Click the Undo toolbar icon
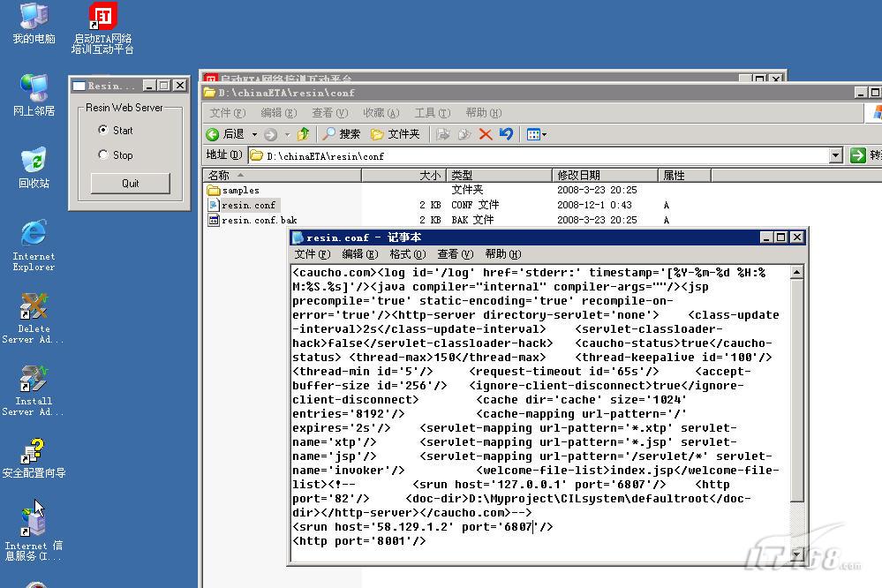 pos(506,134)
